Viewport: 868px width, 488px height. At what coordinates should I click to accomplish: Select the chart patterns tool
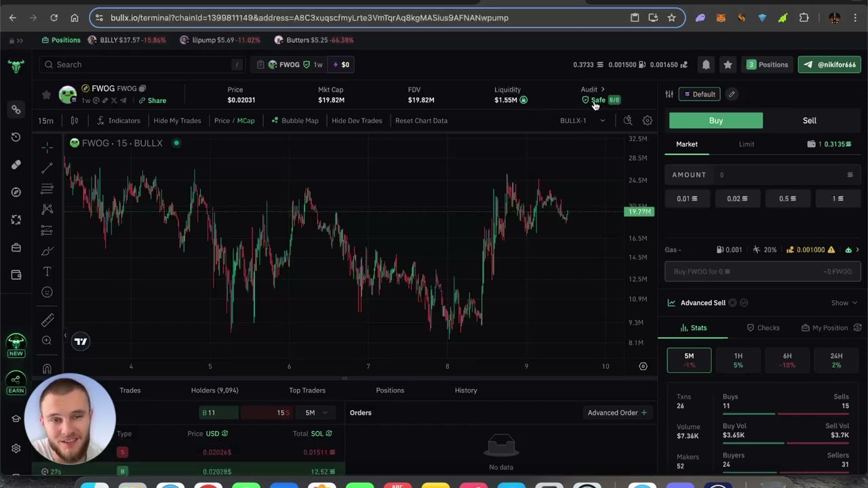pos(47,209)
